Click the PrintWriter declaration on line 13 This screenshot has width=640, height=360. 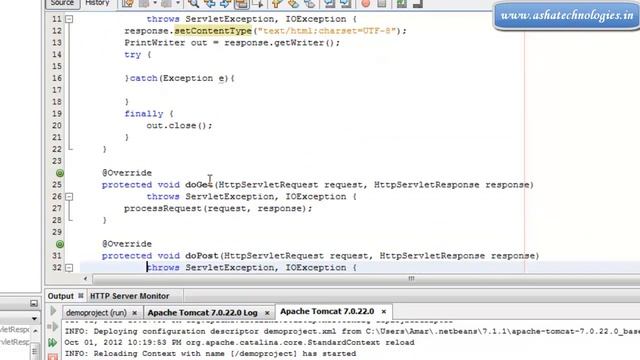(232, 43)
